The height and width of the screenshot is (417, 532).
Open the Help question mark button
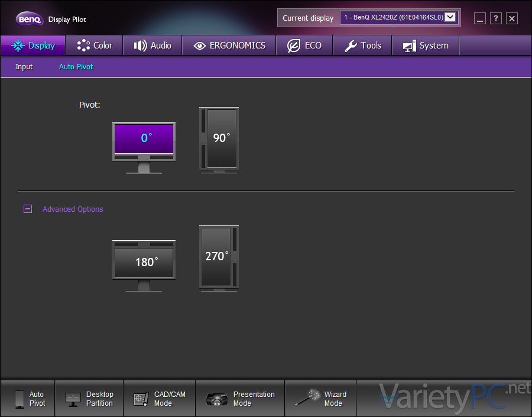[x=495, y=18]
